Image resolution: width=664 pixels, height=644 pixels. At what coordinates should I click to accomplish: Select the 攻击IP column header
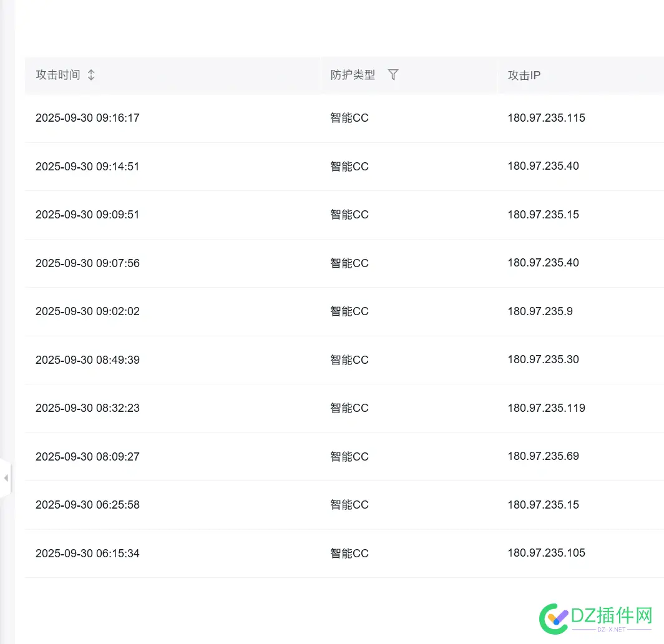pos(524,75)
